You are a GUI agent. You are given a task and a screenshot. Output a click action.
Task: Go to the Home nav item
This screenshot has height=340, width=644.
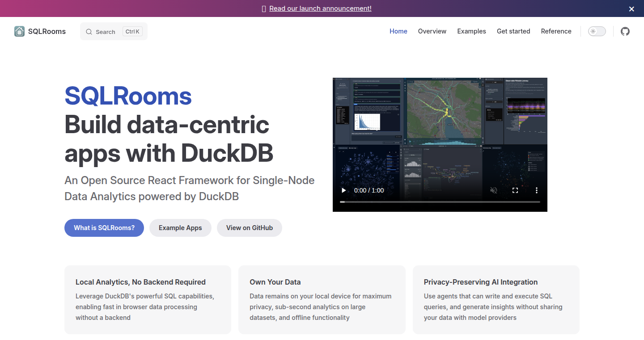[398, 31]
